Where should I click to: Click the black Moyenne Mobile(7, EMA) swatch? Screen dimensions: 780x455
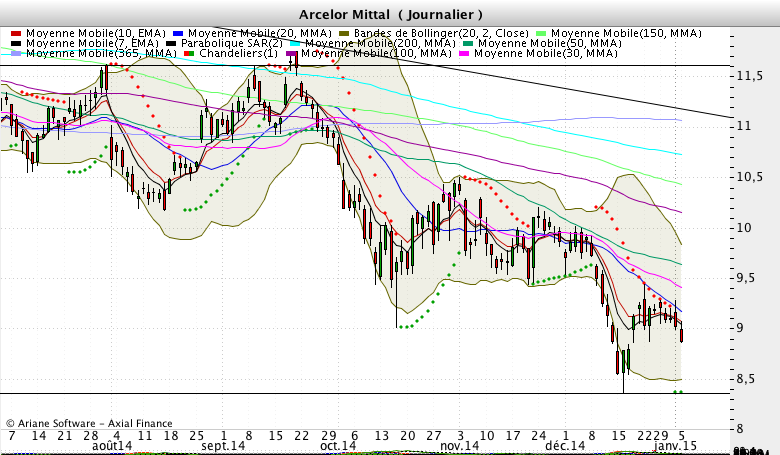point(16,44)
